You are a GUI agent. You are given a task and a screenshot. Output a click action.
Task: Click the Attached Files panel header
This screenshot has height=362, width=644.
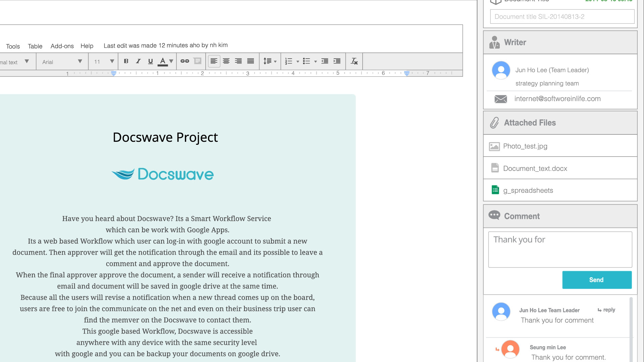(x=560, y=123)
